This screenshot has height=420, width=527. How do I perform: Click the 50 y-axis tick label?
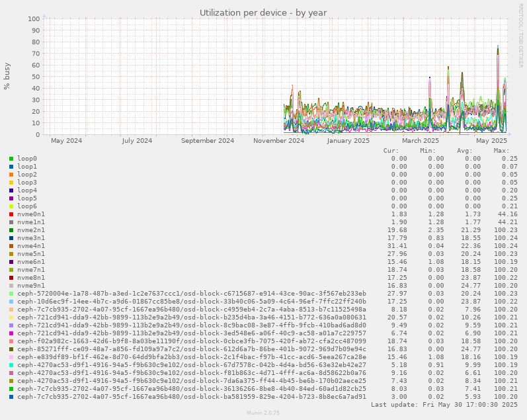(x=36, y=77)
